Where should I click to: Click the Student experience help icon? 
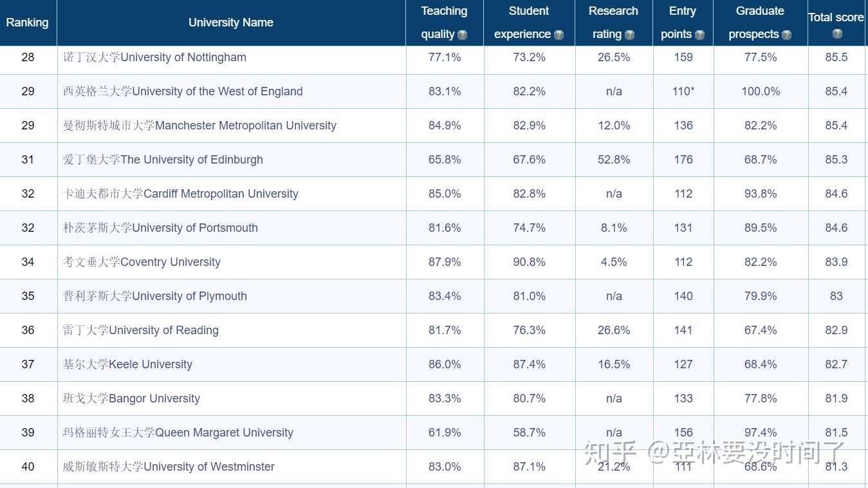click(x=559, y=35)
